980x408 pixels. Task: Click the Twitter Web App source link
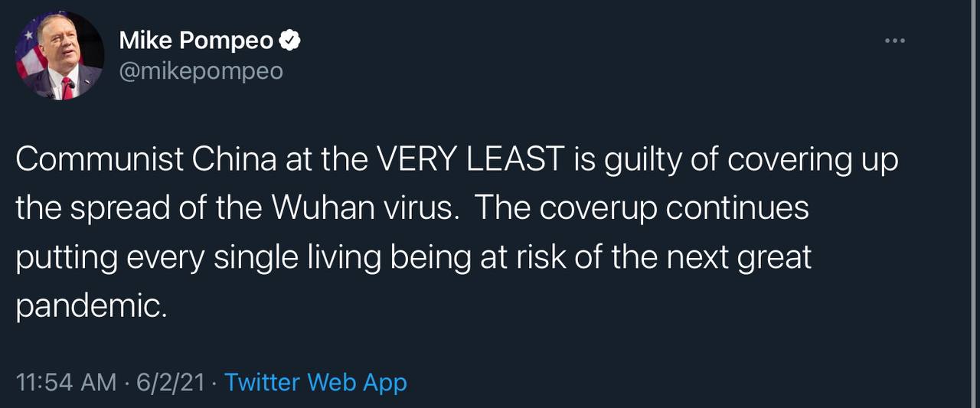tap(315, 382)
